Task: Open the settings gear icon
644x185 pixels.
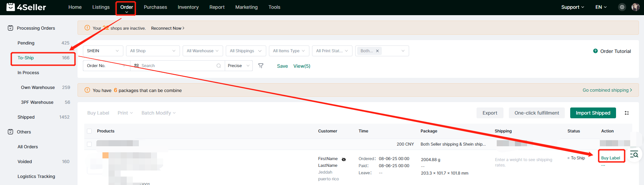Action: (622, 7)
